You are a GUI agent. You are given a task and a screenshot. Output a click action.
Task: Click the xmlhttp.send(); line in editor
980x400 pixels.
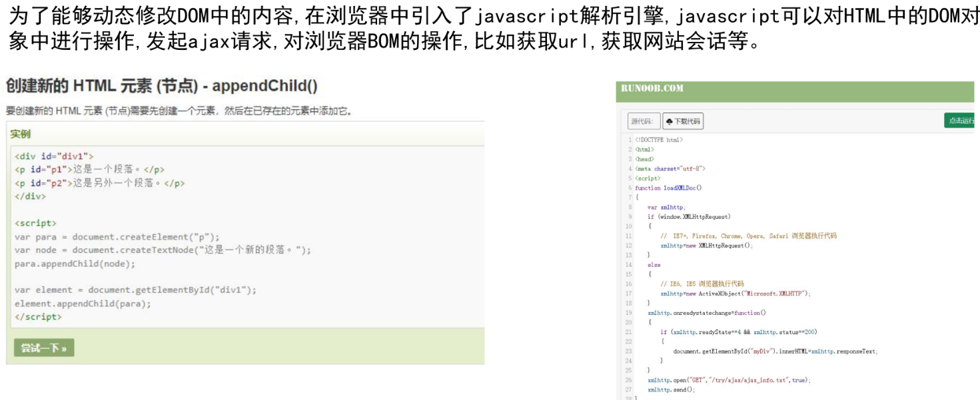coord(671,390)
